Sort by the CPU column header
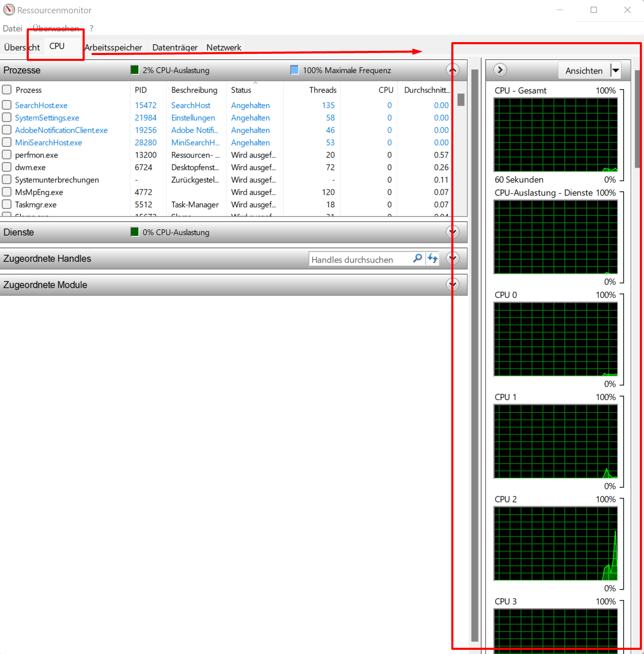 pyautogui.click(x=369, y=90)
